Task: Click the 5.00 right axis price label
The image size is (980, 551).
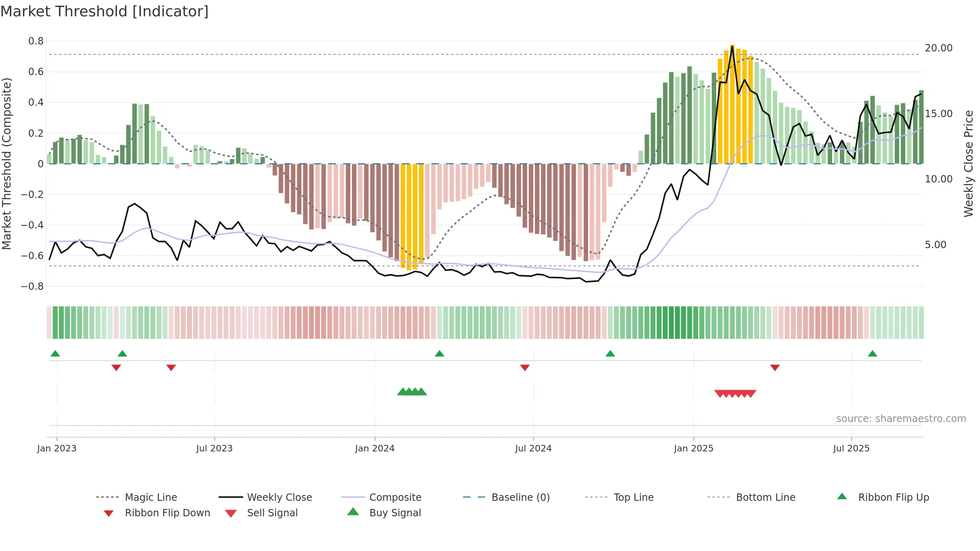Action: [x=935, y=245]
